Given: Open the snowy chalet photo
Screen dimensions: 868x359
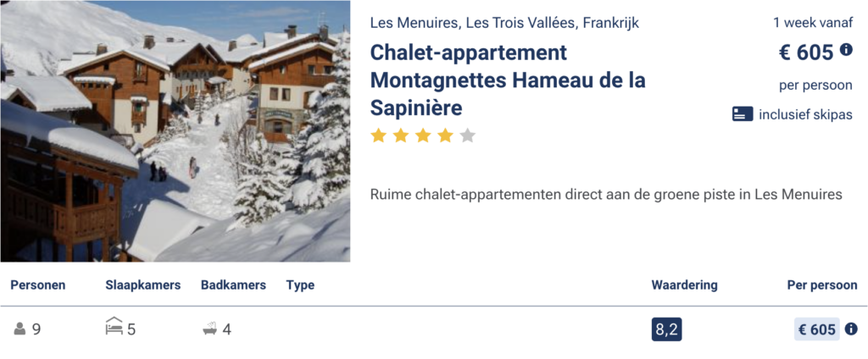Looking at the screenshot, I should click(x=175, y=131).
